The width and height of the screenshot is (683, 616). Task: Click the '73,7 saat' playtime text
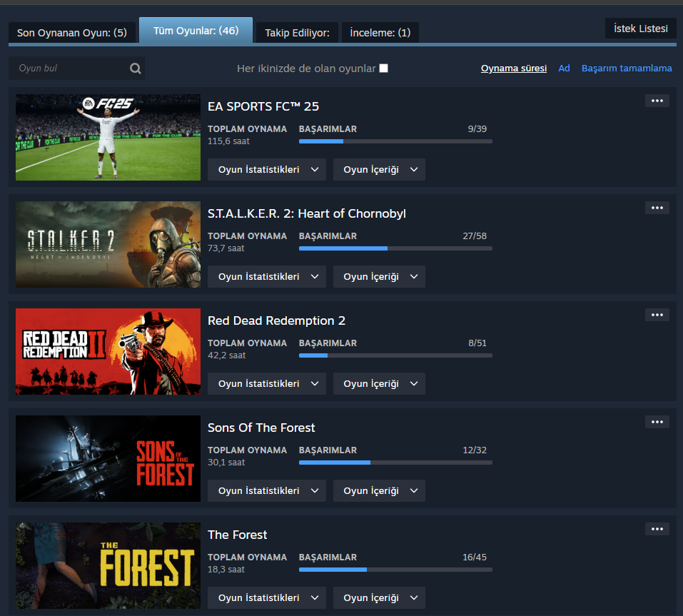[226, 248]
